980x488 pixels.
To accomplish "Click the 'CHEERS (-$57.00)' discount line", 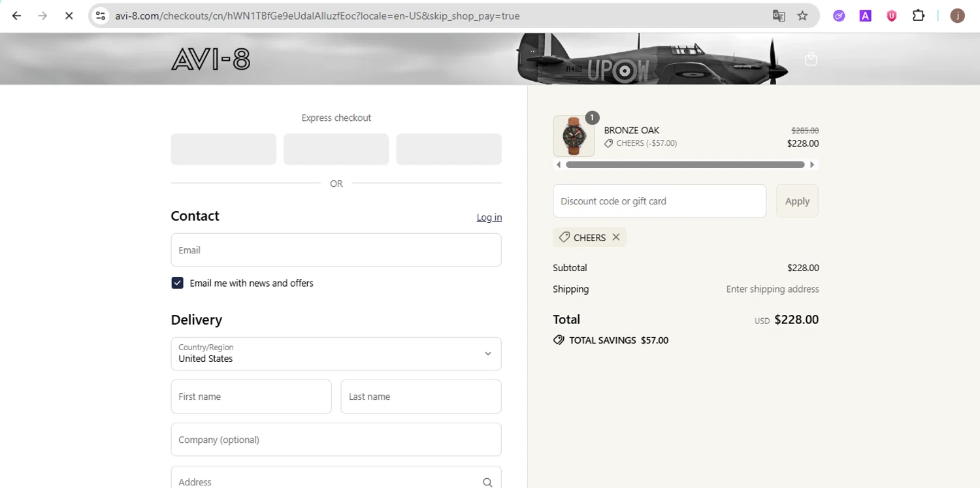I will [640, 143].
